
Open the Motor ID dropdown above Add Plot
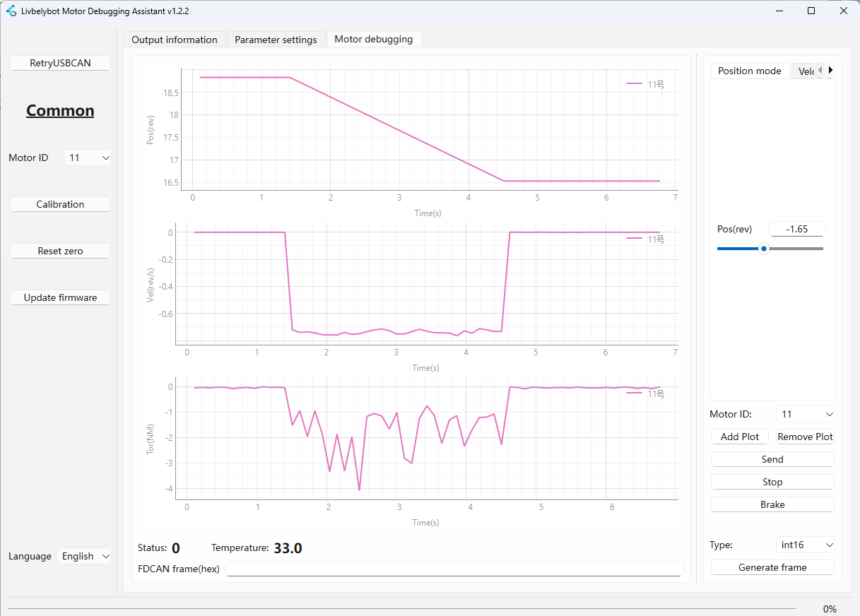click(806, 414)
